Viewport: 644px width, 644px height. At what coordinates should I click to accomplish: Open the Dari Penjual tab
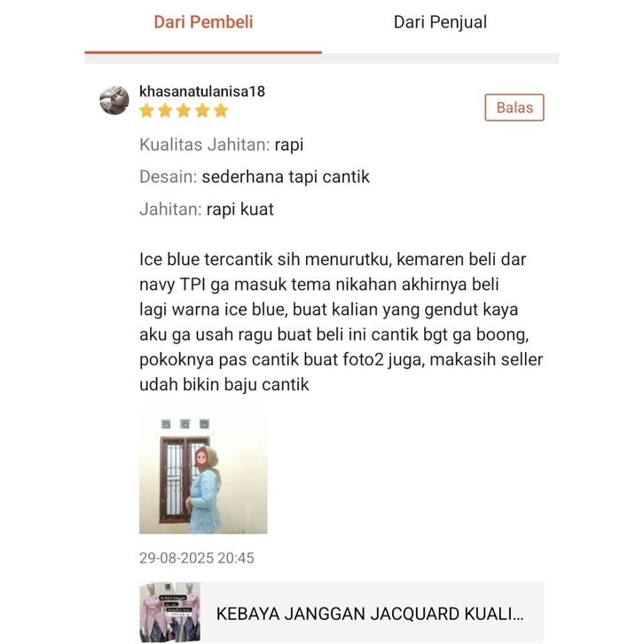pyautogui.click(x=440, y=22)
